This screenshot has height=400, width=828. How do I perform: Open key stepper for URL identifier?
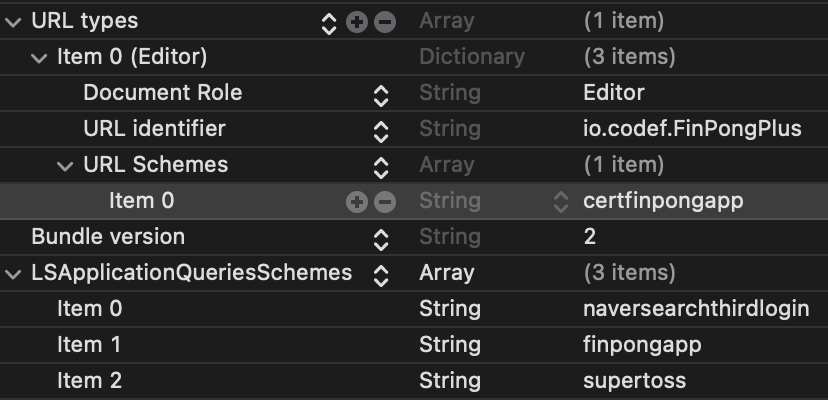coord(381,132)
